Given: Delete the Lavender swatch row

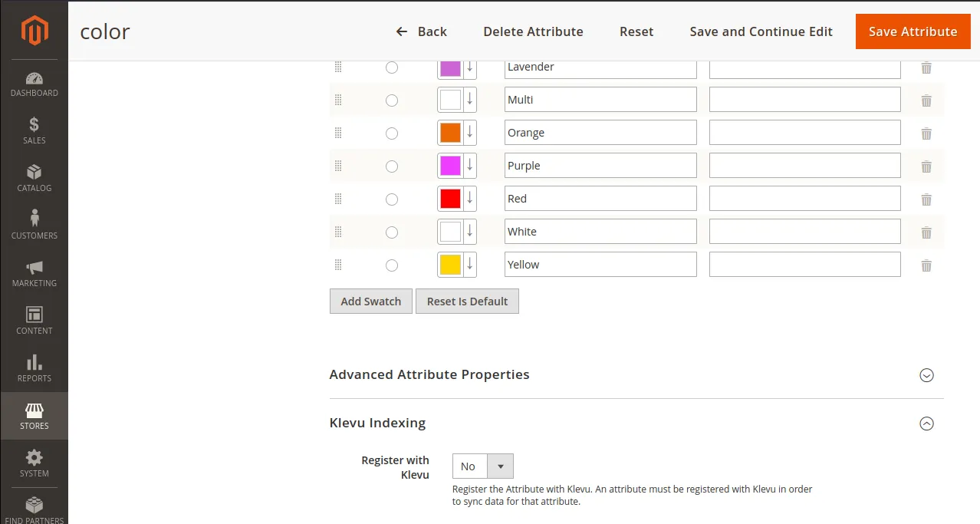Looking at the screenshot, I should coord(926,68).
